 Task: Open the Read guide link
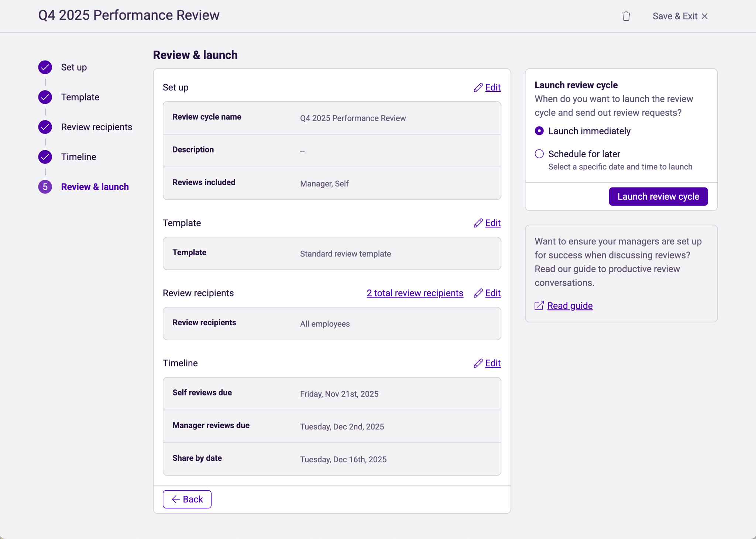pyautogui.click(x=570, y=306)
